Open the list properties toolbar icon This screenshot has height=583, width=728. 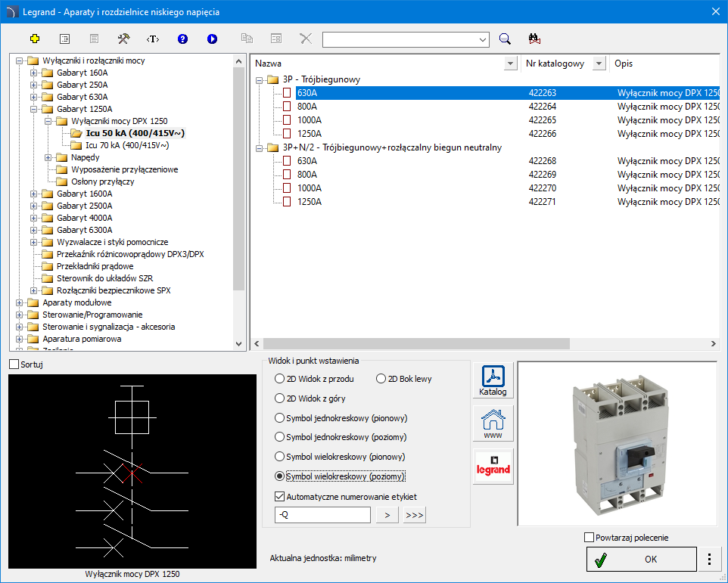tap(64, 39)
